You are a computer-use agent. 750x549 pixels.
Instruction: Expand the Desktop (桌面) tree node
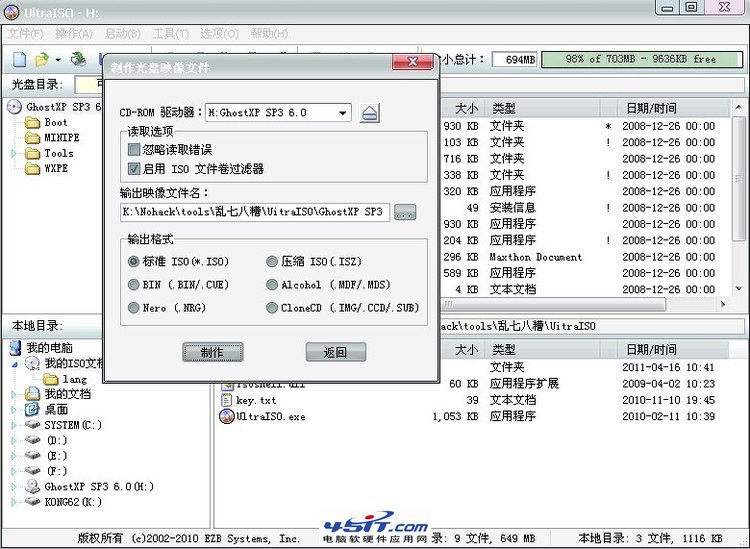point(14,409)
